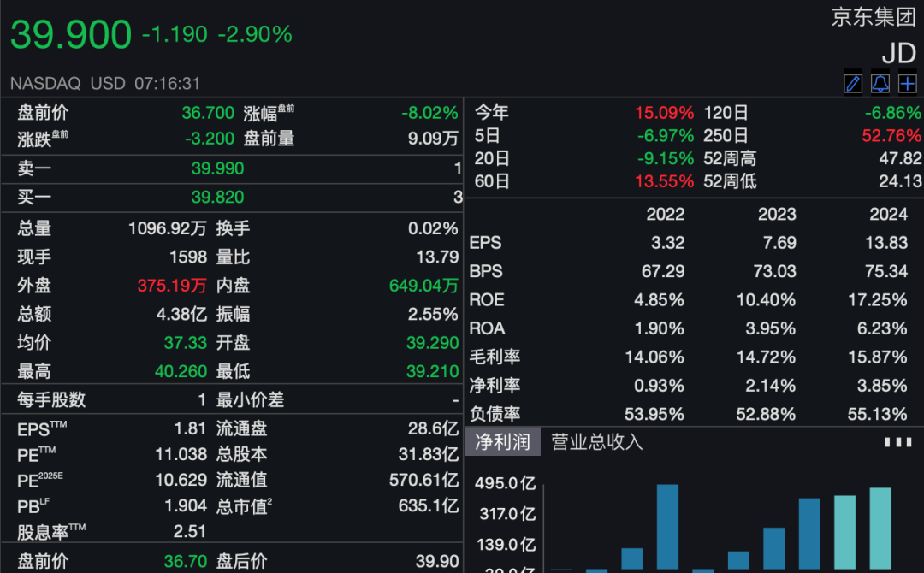The image size is (924, 573).
Task: Click the 盘后价 value 39.90
Action: [x=437, y=561]
